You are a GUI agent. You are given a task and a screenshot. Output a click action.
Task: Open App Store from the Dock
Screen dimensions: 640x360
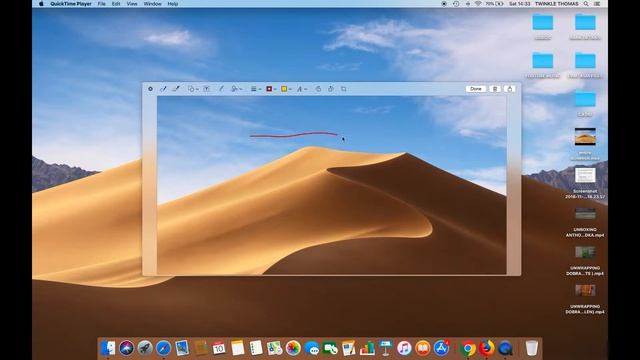click(441, 348)
